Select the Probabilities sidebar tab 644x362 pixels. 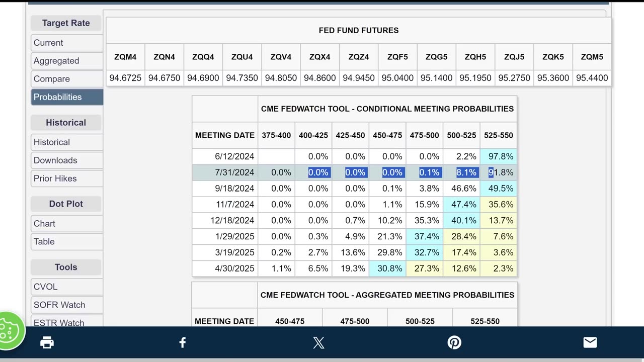pyautogui.click(x=67, y=97)
